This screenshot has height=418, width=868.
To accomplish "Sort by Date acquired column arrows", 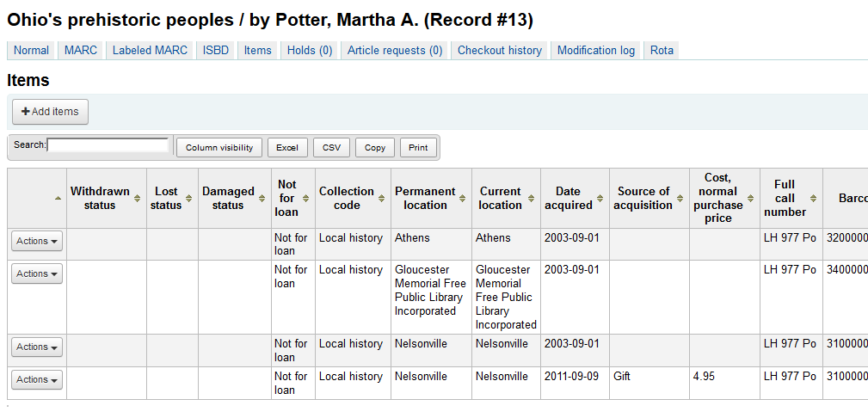I will tap(600, 199).
